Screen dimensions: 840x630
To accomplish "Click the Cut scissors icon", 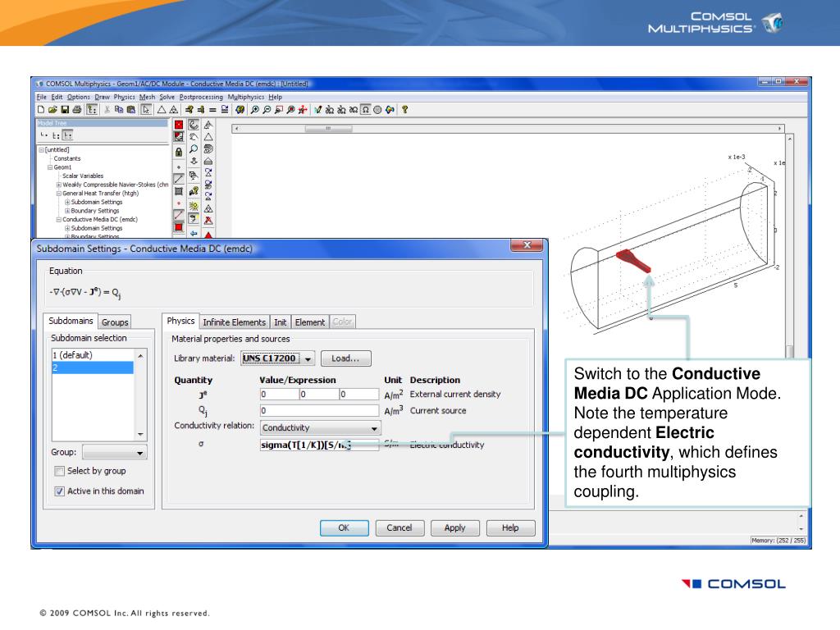I will coord(107,110).
